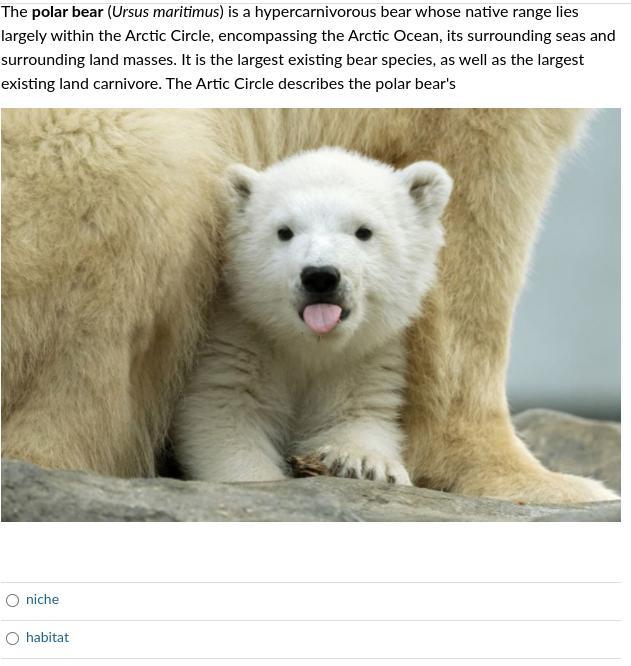Select the habitat radio button
The image size is (631, 666).
click(12, 638)
